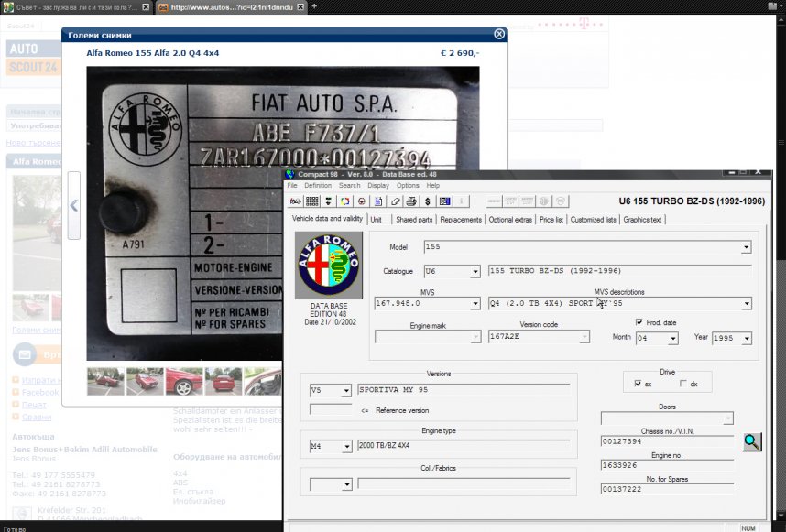Select the first red car thumbnail

pyautogui.click(x=105, y=381)
